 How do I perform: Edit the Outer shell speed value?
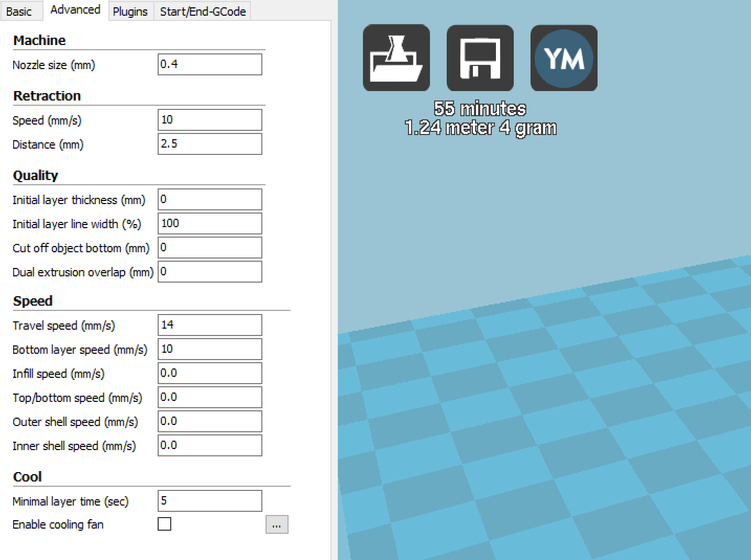coord(209,421)
